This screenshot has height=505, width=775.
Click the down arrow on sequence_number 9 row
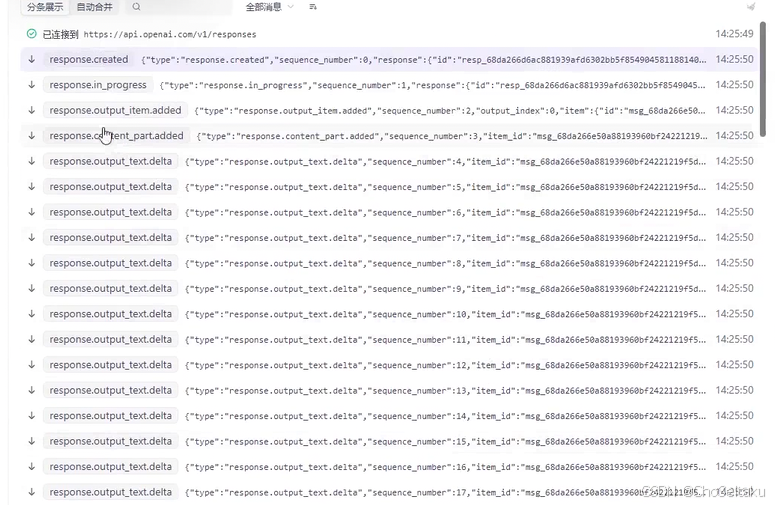coord(32,288)
